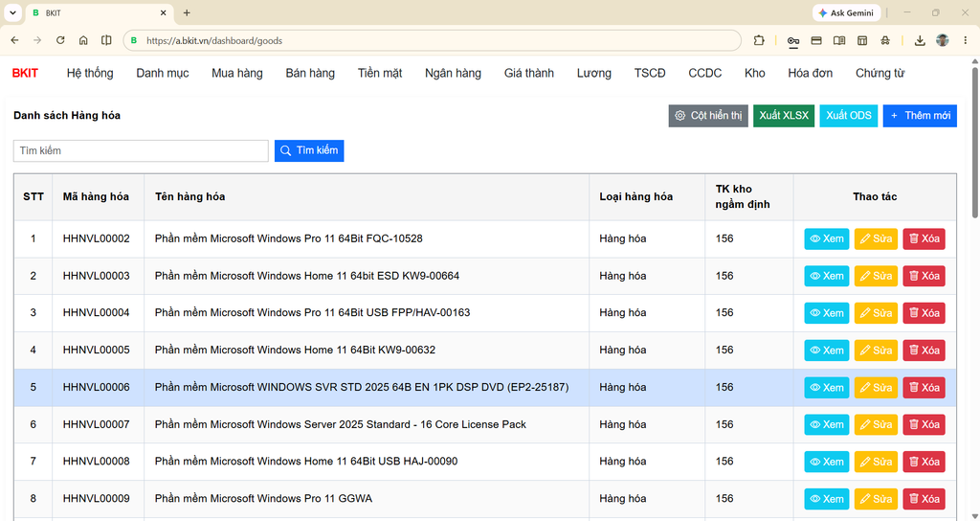Open the user profile avatar
The height and width of the screenshot is (521, 980).
point(943,40)
